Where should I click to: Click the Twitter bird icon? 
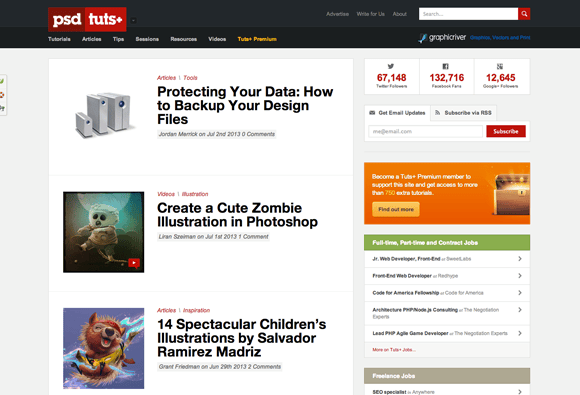[x=391, y=66]
